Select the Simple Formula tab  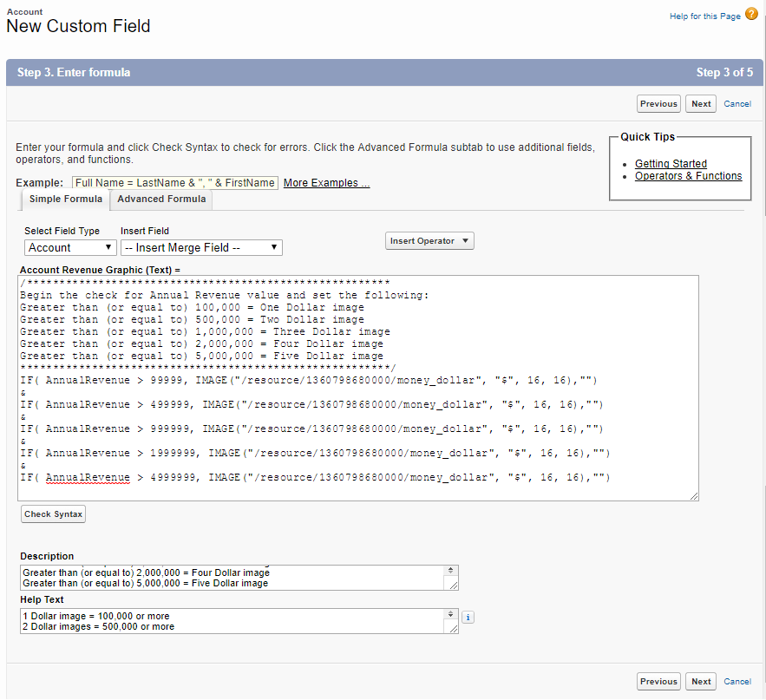[65, 200]
